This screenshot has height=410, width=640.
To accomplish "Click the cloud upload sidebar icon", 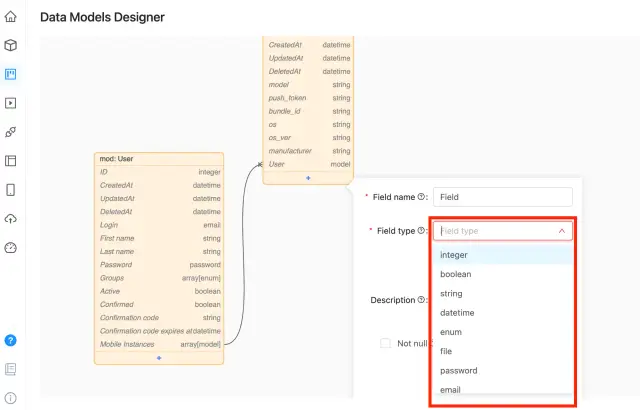I will tap(11, 218).
